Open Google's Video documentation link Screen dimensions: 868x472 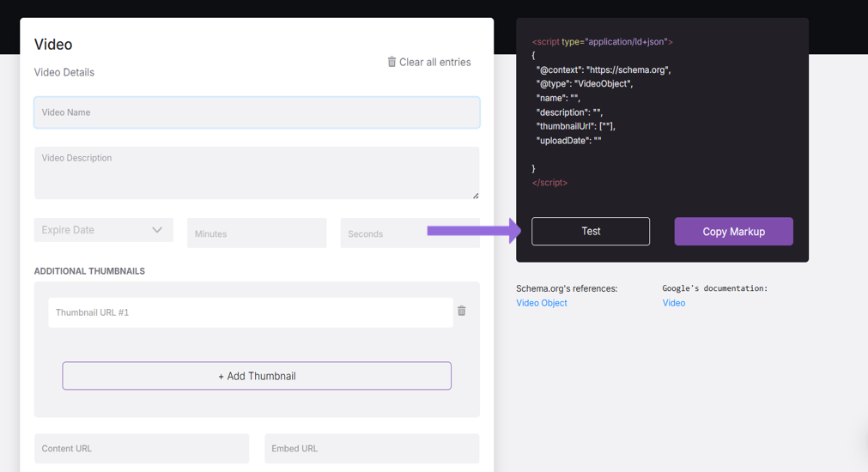[x=674, y=303]
